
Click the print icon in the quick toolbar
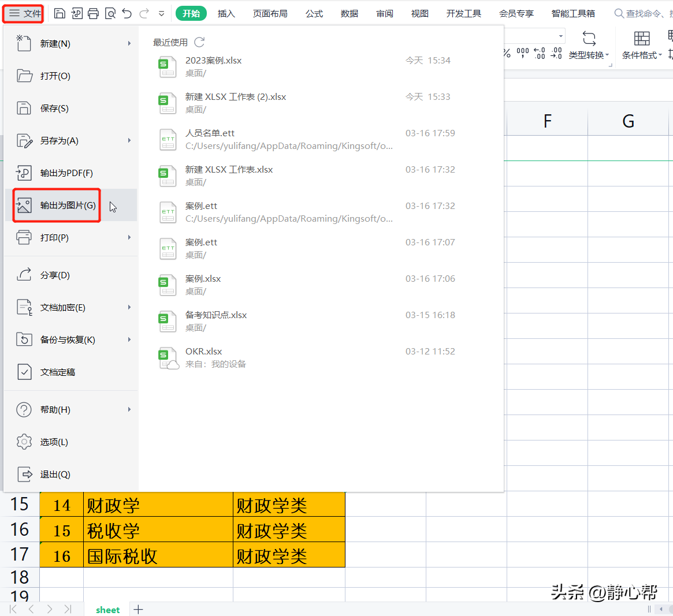pyautogui.click(x=93, y=14)
